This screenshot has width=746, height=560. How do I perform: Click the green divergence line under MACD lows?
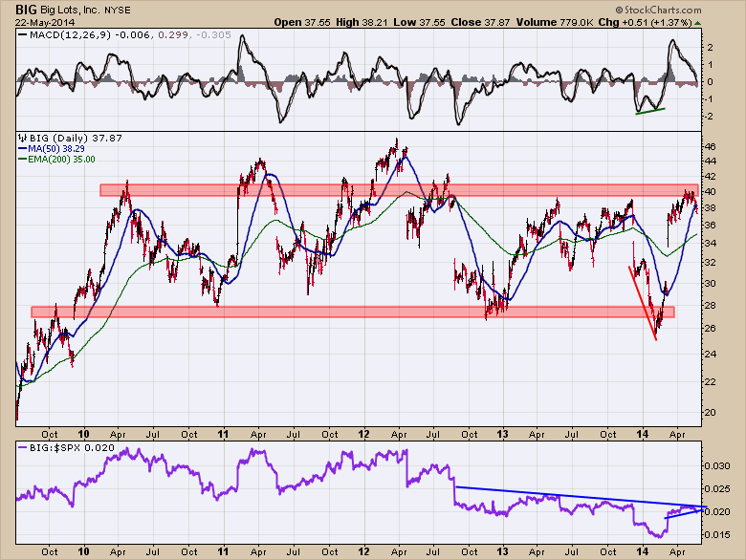pos(650,111)
